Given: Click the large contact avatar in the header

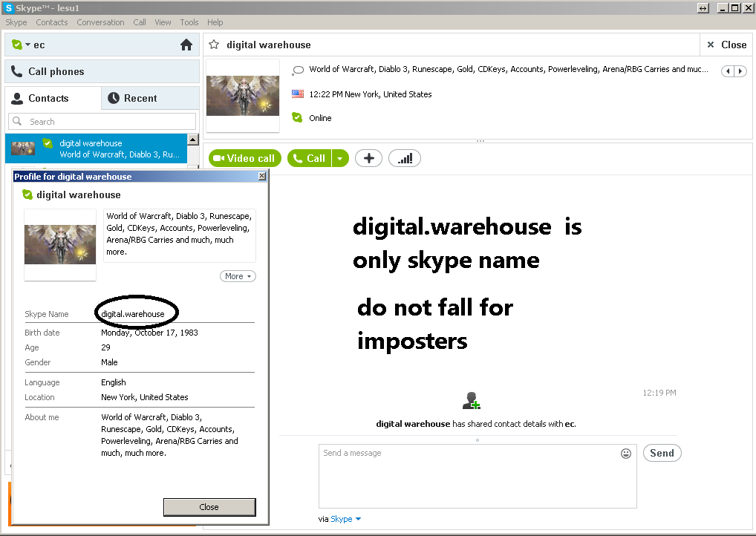Looking at the screenshot, I should click(243, 96).
